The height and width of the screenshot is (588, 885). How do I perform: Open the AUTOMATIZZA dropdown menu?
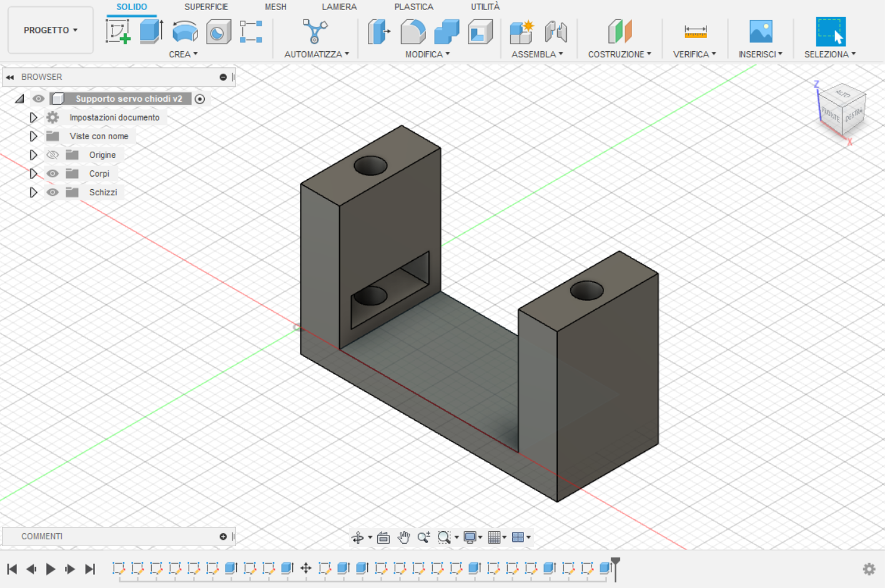317,54
